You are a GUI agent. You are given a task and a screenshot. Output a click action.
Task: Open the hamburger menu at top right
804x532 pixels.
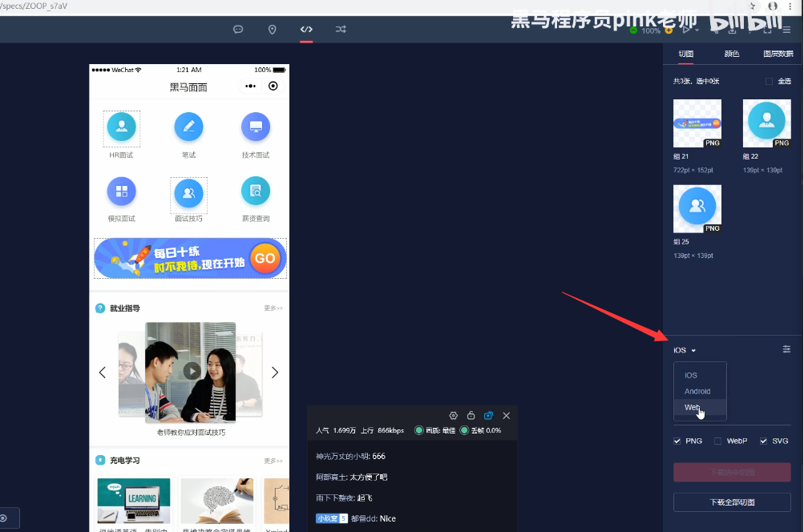point(786,30)
